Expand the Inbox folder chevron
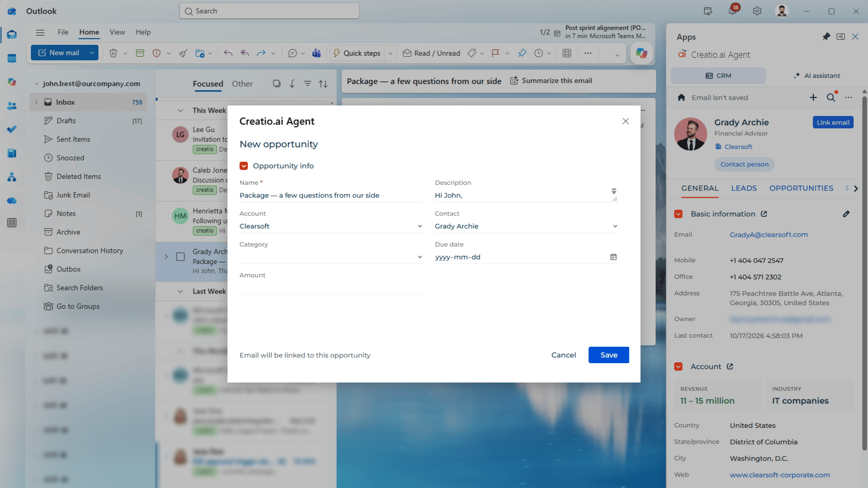868x488 pixels. click(x=36, y=102)
